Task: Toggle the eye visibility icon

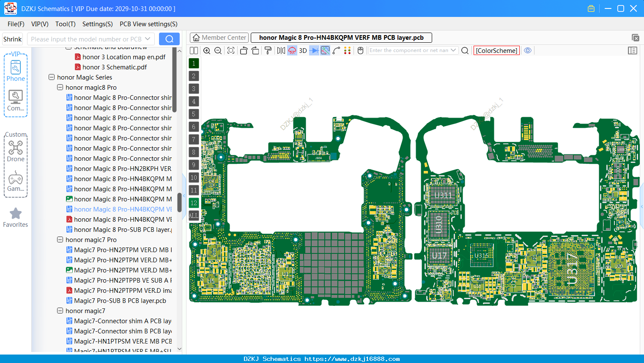Action: [x=528, y=50]
